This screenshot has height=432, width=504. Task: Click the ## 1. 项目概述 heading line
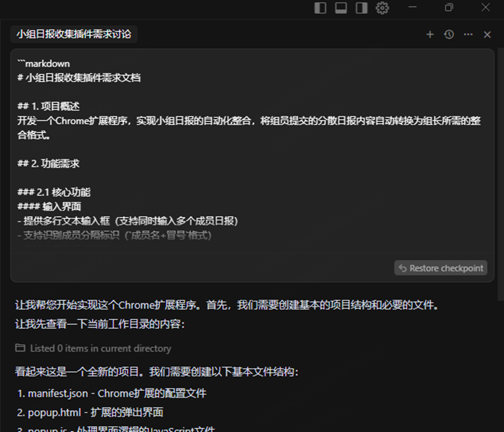48,107
